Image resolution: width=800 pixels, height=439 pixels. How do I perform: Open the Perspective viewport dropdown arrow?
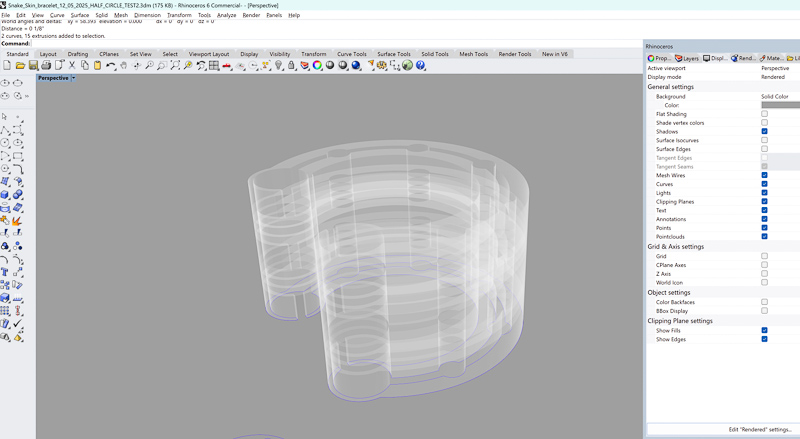[73, 78]
